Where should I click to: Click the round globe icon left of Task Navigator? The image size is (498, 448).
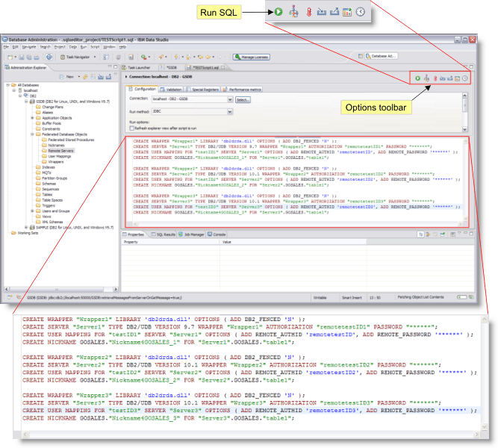click(49, 57)
